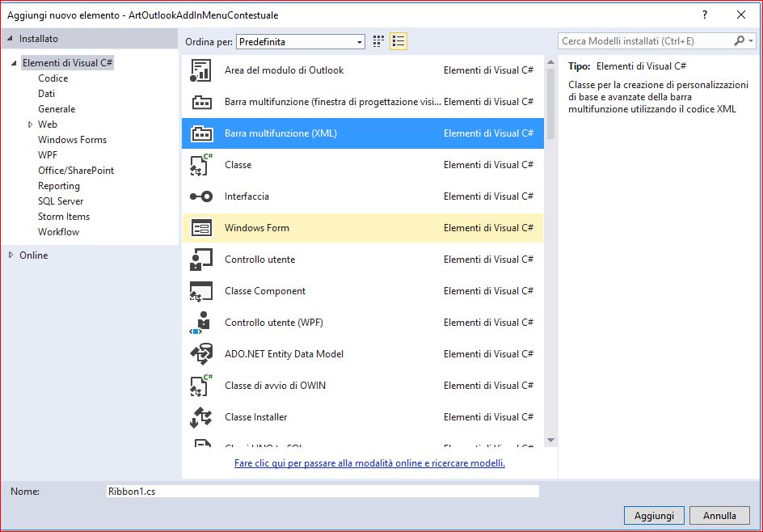Click the Annulla button
The width and height of the screenshot is (763, 532).
719,516
